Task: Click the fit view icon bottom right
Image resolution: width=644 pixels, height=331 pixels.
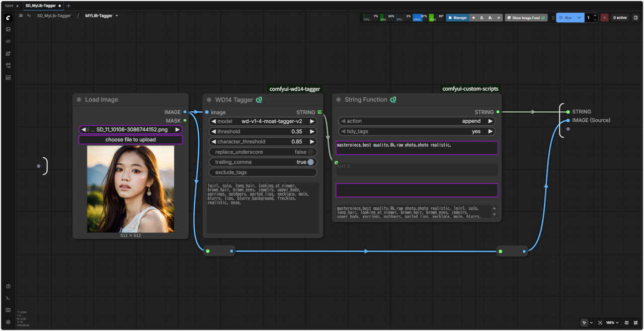Action: tap(600, 322)
